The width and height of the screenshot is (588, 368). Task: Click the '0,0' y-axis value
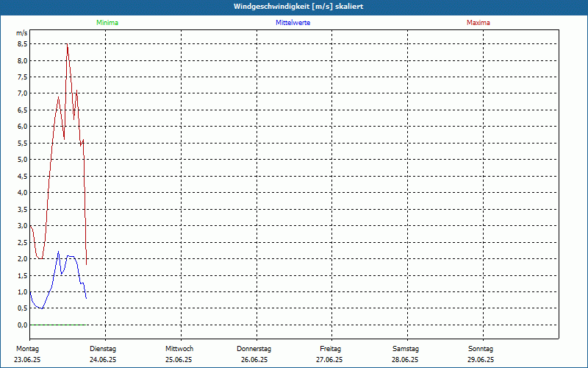coord(23,325)
